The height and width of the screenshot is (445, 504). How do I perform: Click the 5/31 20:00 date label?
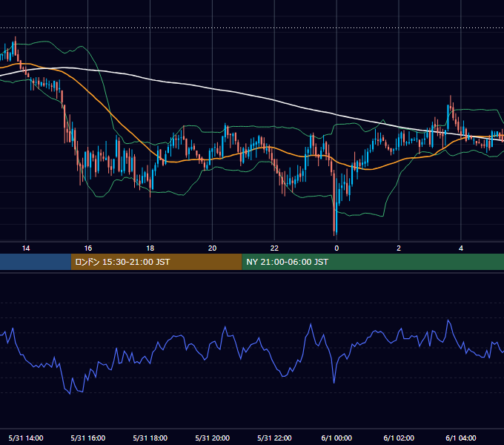coord(212,438)
